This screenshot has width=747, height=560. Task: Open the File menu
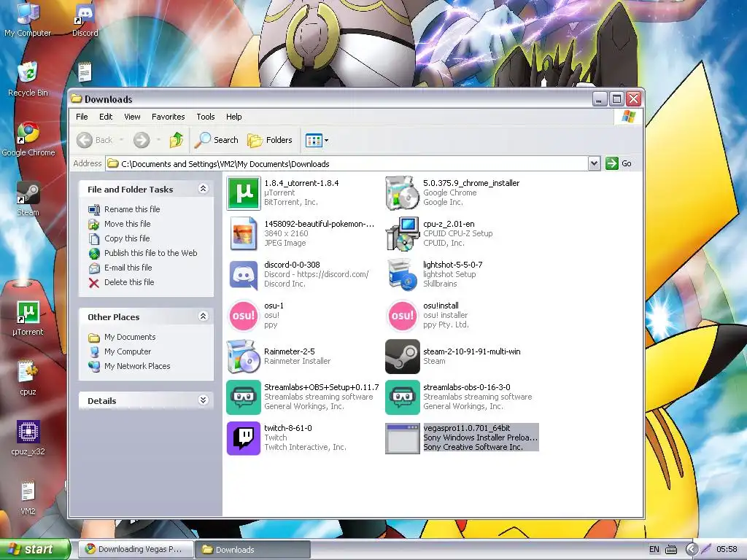click(82, 117)
